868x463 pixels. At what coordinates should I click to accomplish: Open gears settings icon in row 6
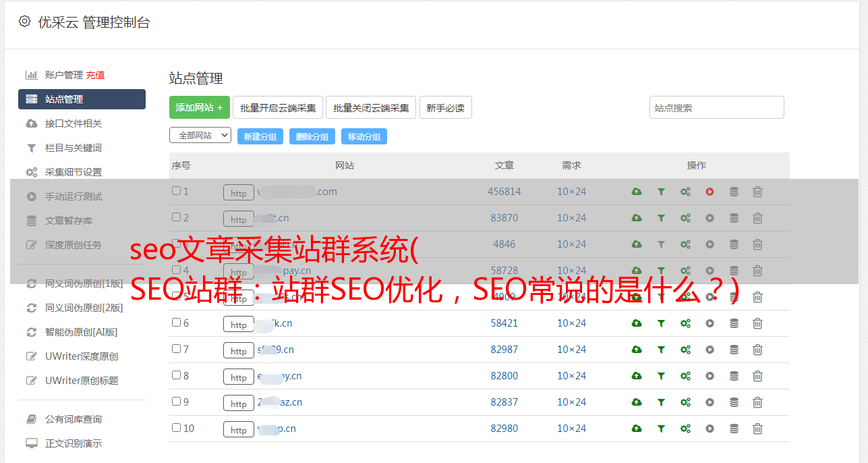[x=685, y=323]
